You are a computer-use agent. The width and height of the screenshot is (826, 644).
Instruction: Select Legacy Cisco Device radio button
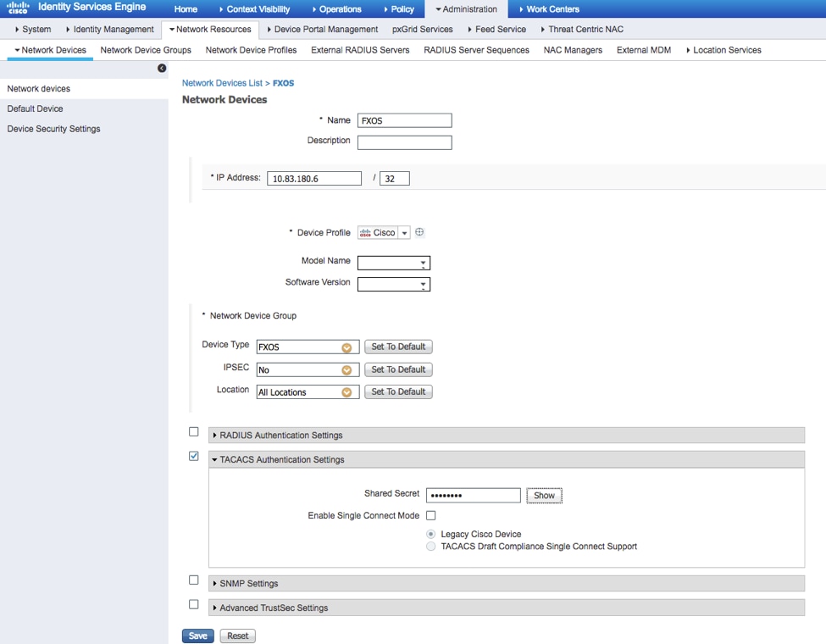click(431, 534)
